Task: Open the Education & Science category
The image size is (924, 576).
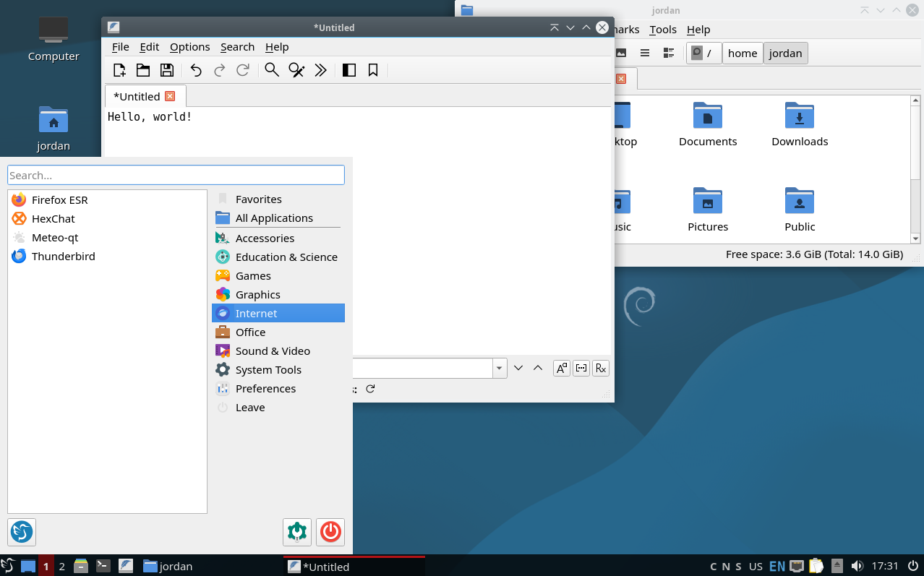Action: (x=278, y=257)
